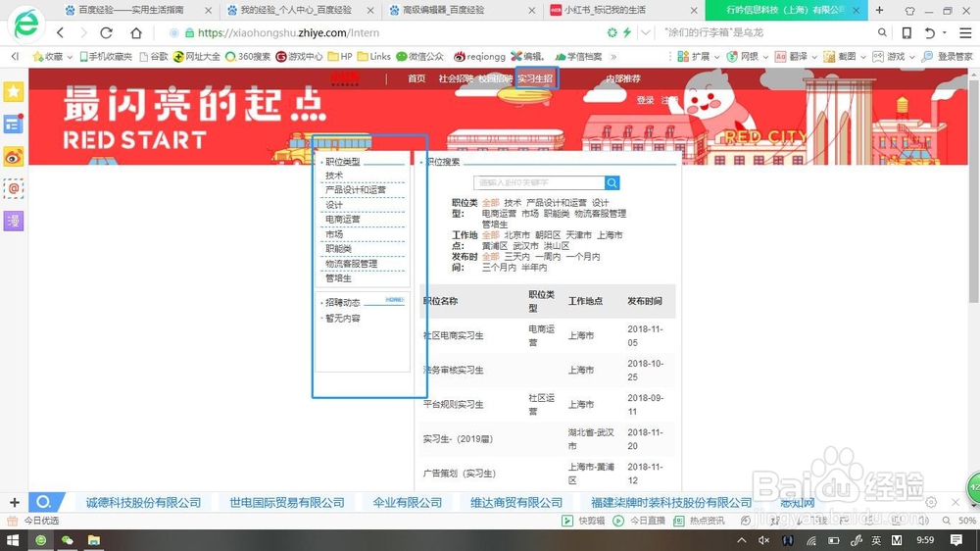Image resolution: width=980 pixels, height=551 pixels.
Task: Click the settings gear on recommendation bar
Action: 931,502
